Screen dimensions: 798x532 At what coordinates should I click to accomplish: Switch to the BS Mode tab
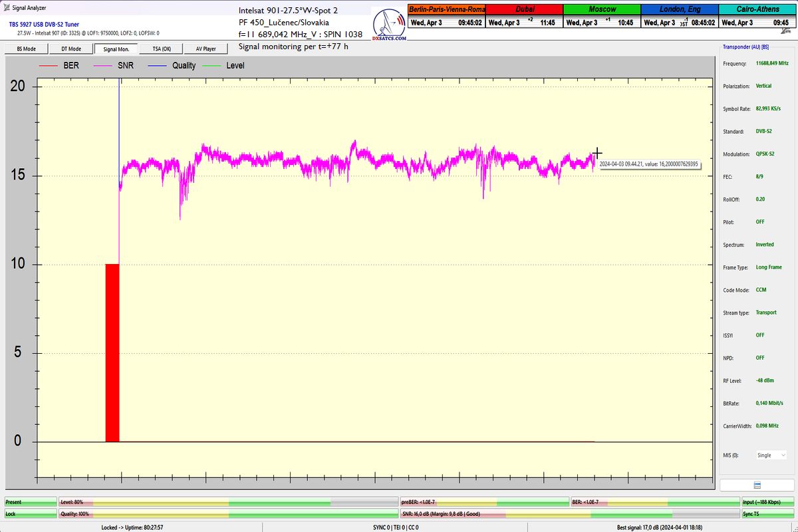coord(25,49)
